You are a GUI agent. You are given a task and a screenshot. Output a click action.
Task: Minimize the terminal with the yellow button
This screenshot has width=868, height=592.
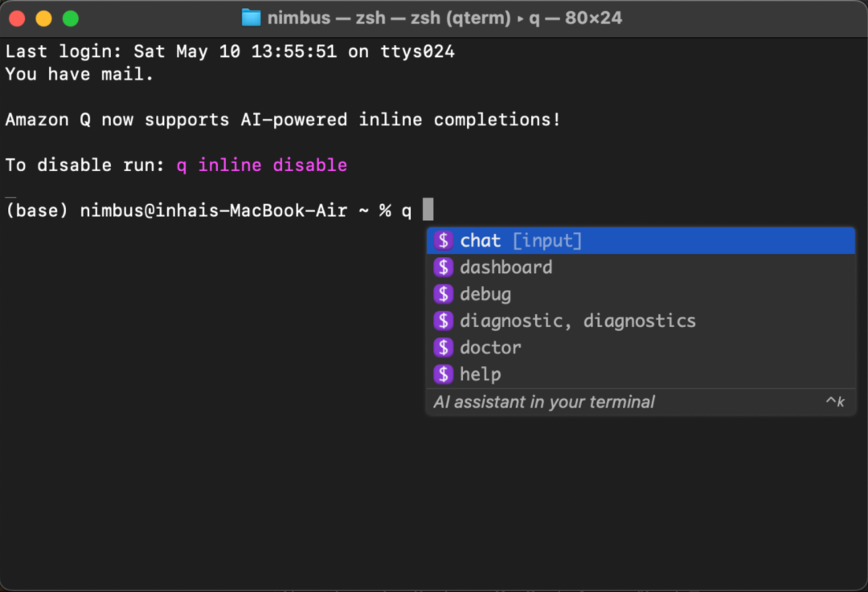(43, 18)
